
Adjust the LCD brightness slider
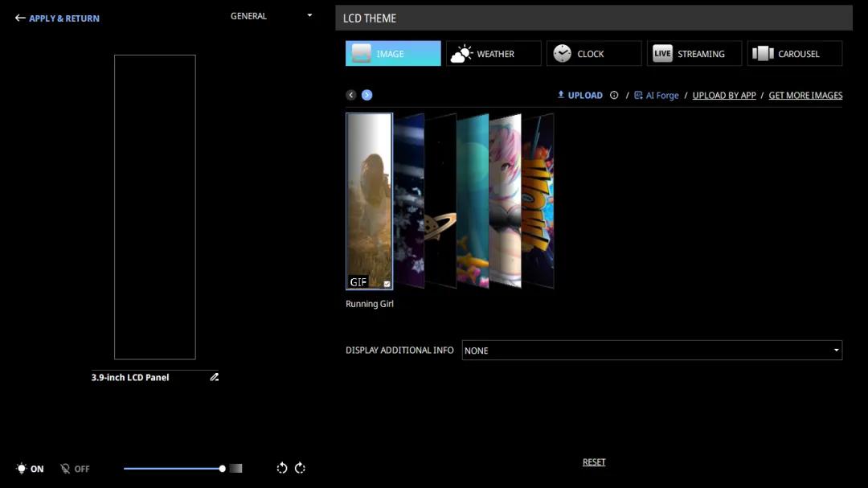(x=222, y=468)
